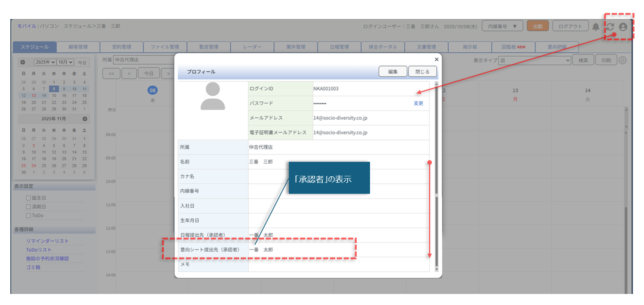Viewport: 644px width, 305px height.
Task: Close profile dialog with X icon
Action: tap(437, 59)
